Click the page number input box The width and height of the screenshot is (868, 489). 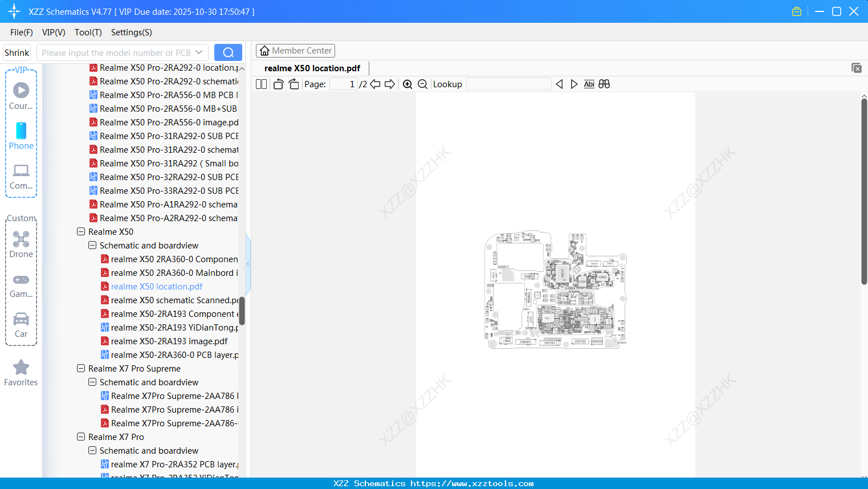click(x=344, y=84)
